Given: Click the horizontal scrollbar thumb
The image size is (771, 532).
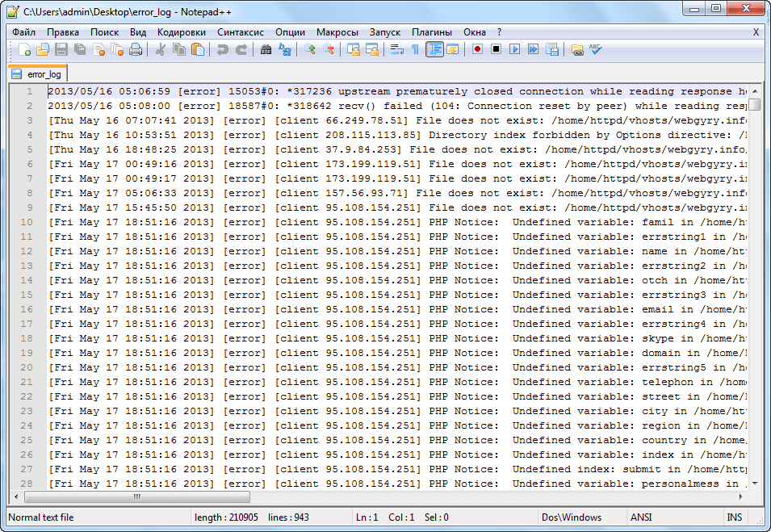Looking at the screenshot, I should pyautogui.click(x=137, y=497).
